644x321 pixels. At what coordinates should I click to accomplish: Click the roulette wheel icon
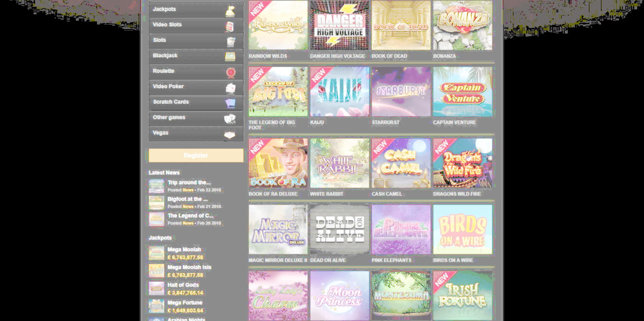pyautogui.click(x=231, y=72)
